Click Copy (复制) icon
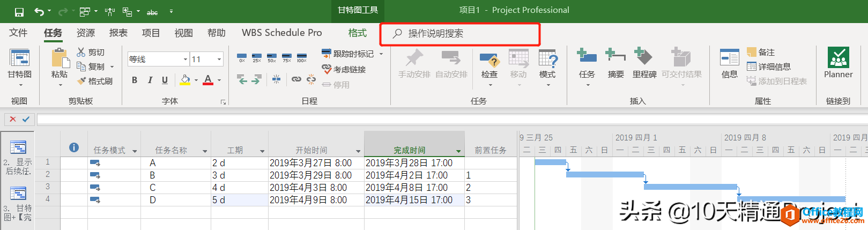The height and width of the screenshot is (230, 868). (x=81, y=66)
